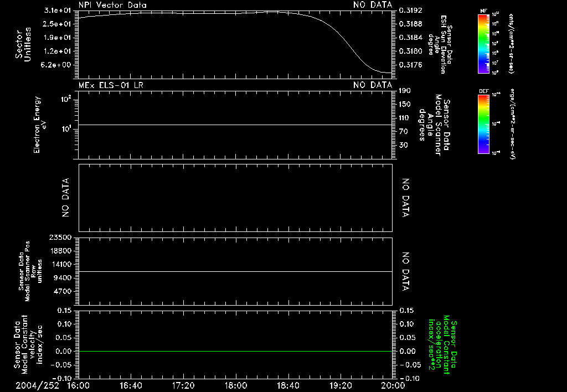The width and height of the screenshot is (567, 392).
Task: Select the 'MEx ELS-01 LR' panel title
Action: 111,85
